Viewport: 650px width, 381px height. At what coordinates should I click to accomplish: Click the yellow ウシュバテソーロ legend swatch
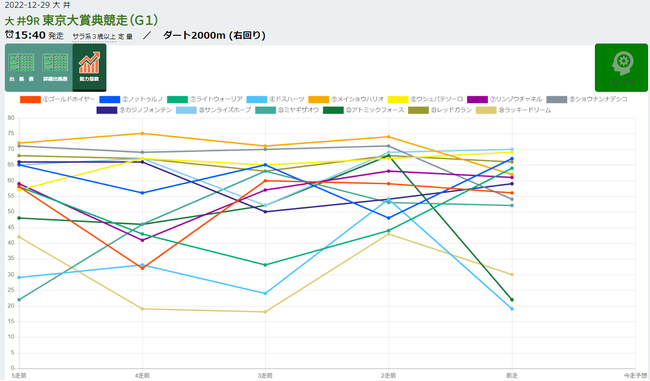[x=398, y=99]
